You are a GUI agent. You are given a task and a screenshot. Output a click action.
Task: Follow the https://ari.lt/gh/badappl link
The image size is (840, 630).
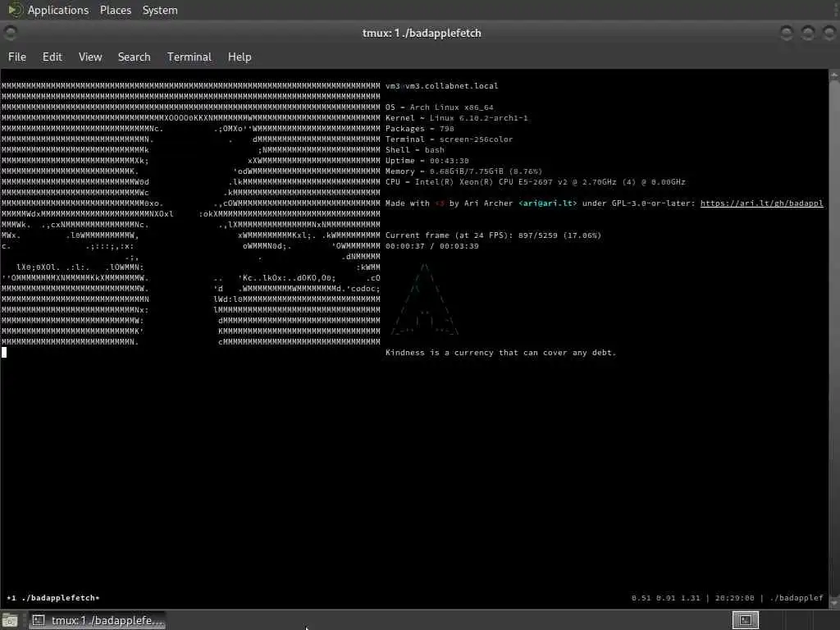click(x=761, y=203)
